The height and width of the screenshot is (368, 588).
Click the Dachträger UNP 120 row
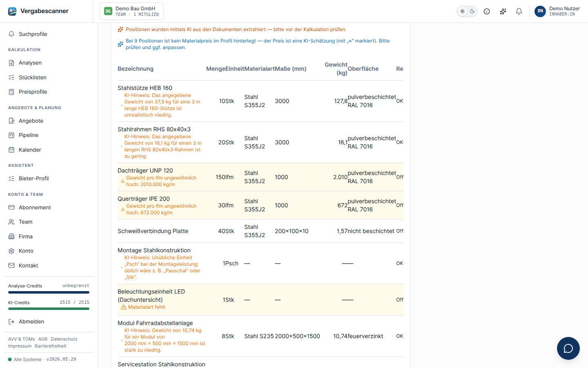(x=260, y=177)
